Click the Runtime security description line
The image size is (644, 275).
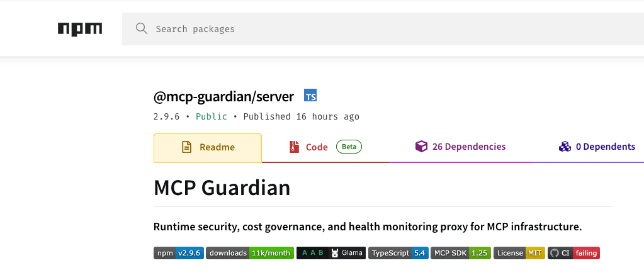[368, 227]
